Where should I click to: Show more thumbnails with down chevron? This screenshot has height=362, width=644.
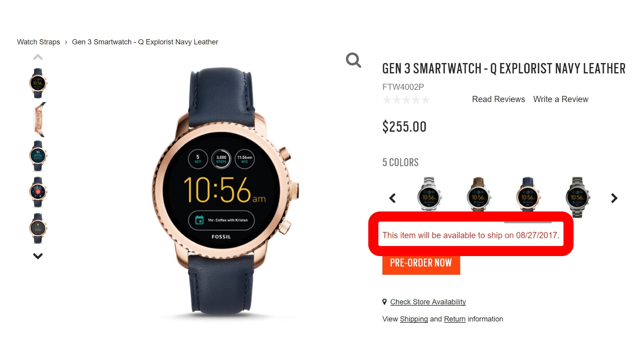[38, 256]
